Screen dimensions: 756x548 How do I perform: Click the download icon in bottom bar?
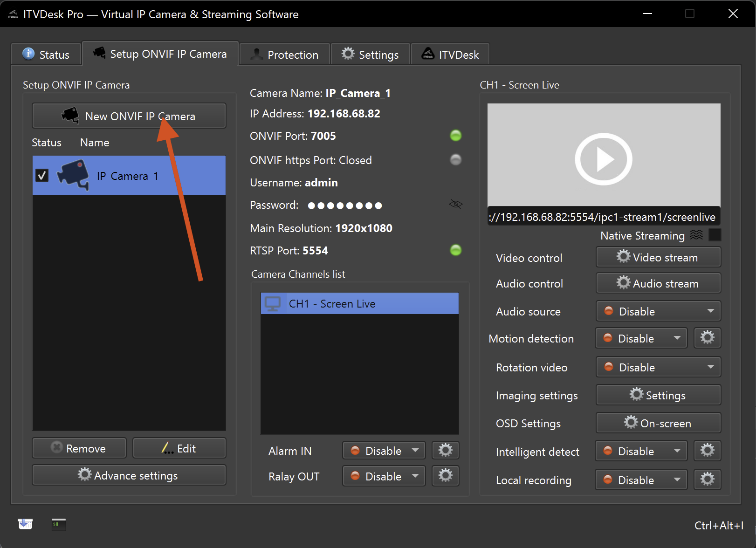[25, 524]
